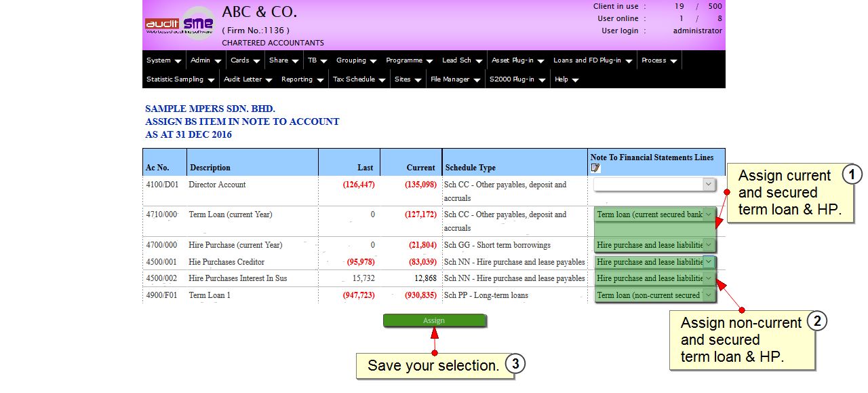Open the Help menu
This screenshot has height=393, width=868.
click(566, 79)
